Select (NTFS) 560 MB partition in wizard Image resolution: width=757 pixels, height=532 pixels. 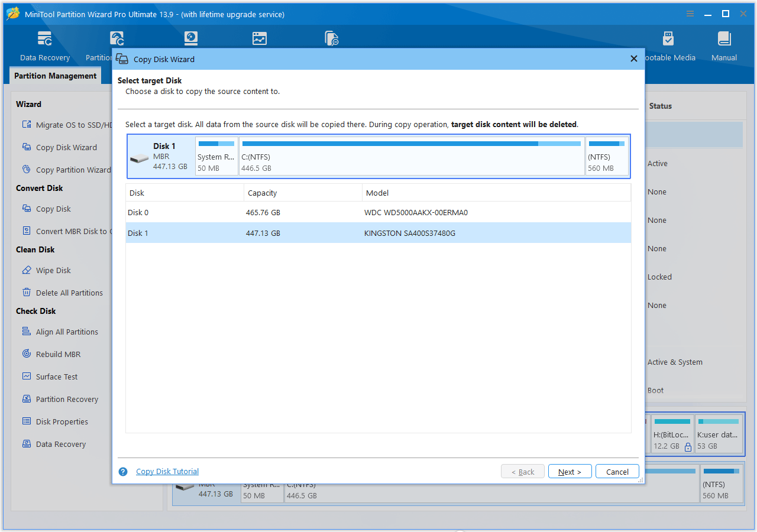[607, 157]
